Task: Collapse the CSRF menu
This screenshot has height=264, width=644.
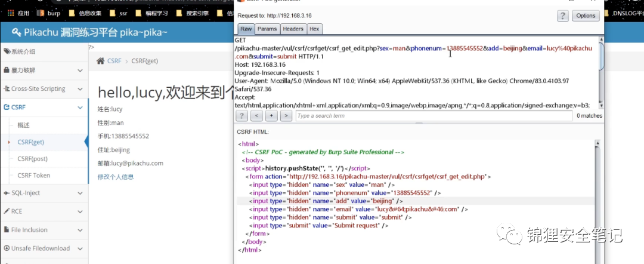Action: 44,108
